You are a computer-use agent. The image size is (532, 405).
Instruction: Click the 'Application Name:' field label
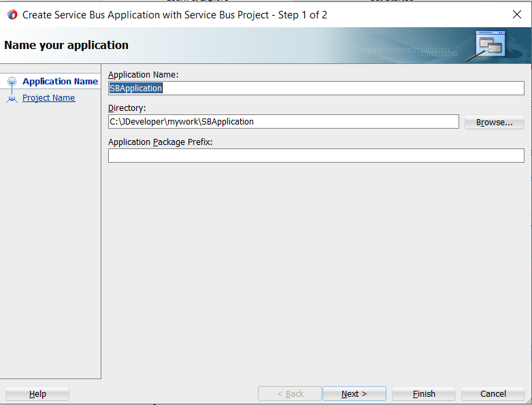pyautogui.click(x=143, y=74)
